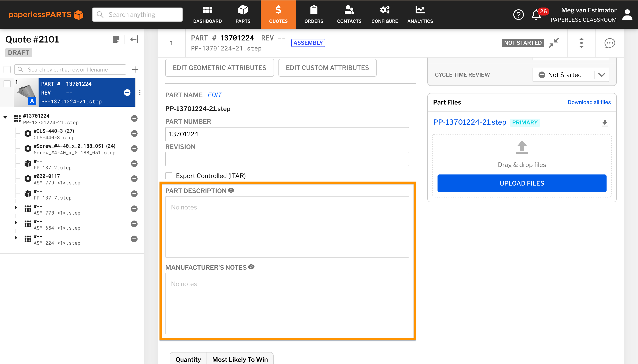Reorder part using up-down arrows handle
Screen dimensions: 638x364
tap(581, 43)
